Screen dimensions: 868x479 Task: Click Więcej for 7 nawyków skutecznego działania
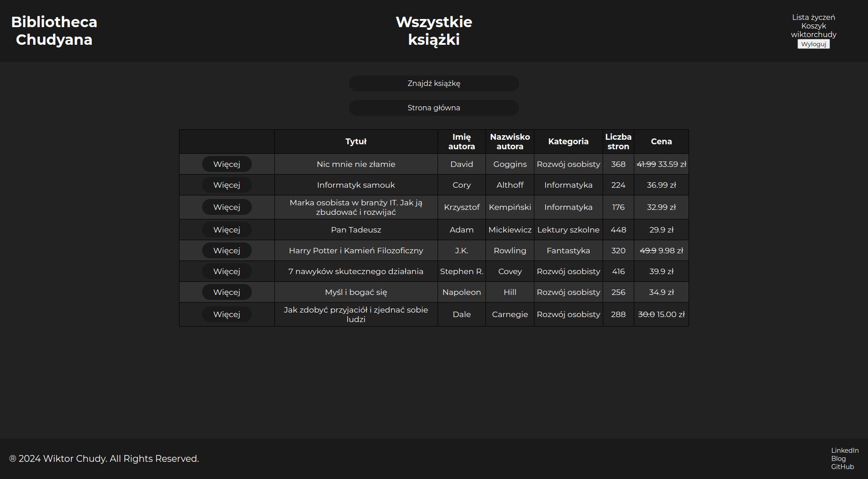[226, 271]
